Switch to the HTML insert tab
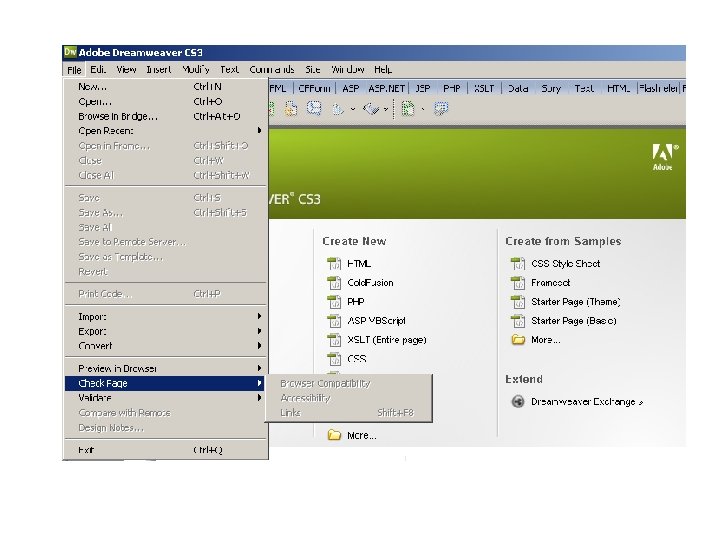 coord(618,88)
